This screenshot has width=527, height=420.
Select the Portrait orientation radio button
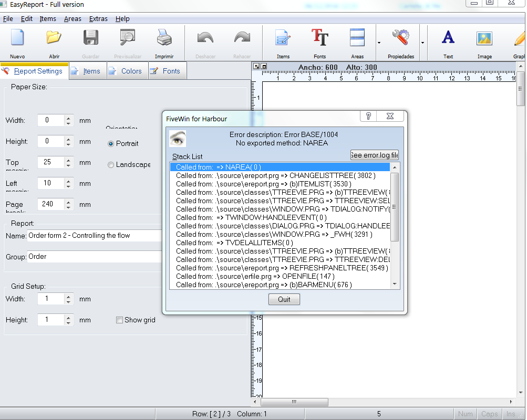click(110, 144)
